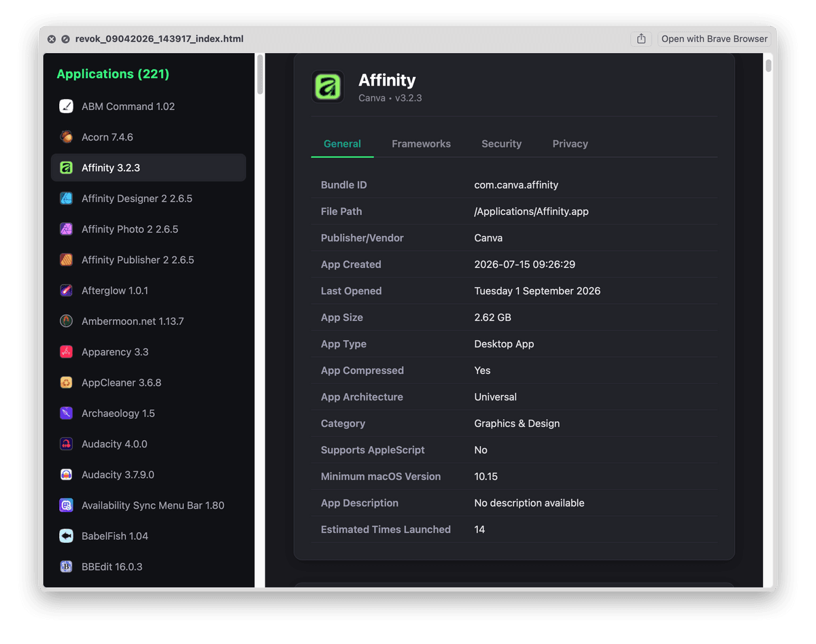Click the Affinity Designer 2 icon
This screenshot has height=644, width=816.
pyautogui.click(x=66, y=199)
